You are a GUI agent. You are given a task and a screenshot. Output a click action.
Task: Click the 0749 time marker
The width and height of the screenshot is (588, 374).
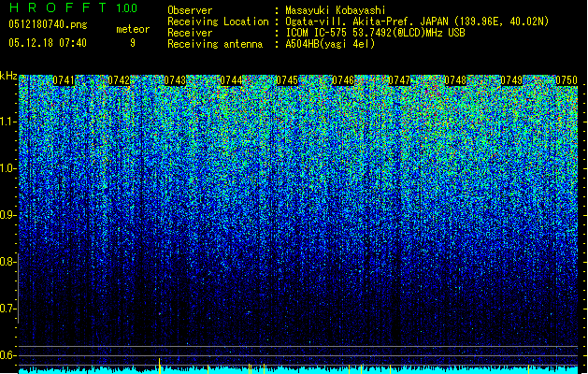[511, 80]
